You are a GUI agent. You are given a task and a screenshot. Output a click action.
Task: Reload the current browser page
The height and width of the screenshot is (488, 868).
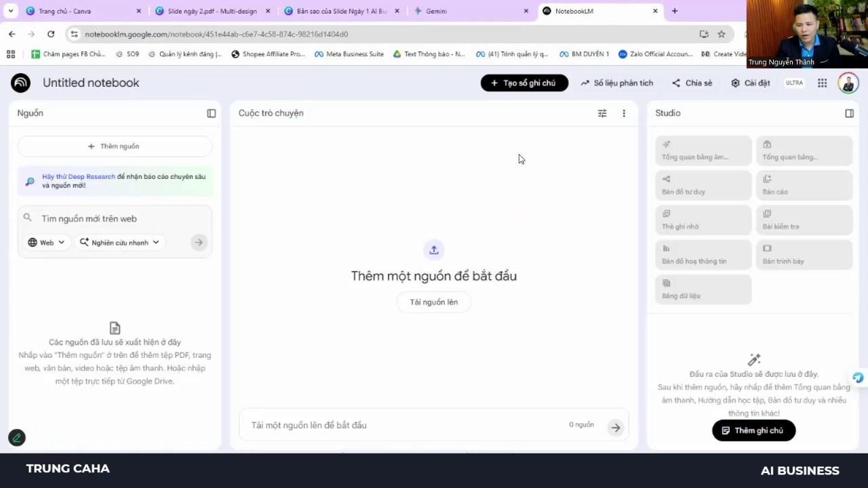(51, 34)
